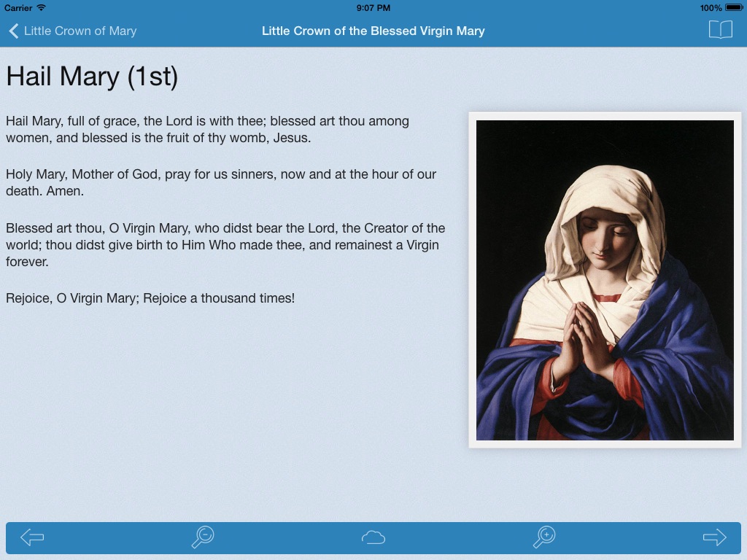The image size is (747, 560).
Task: Advance to next prayer with right arrow
Action: pyautogui.click(x=715, y=537)
